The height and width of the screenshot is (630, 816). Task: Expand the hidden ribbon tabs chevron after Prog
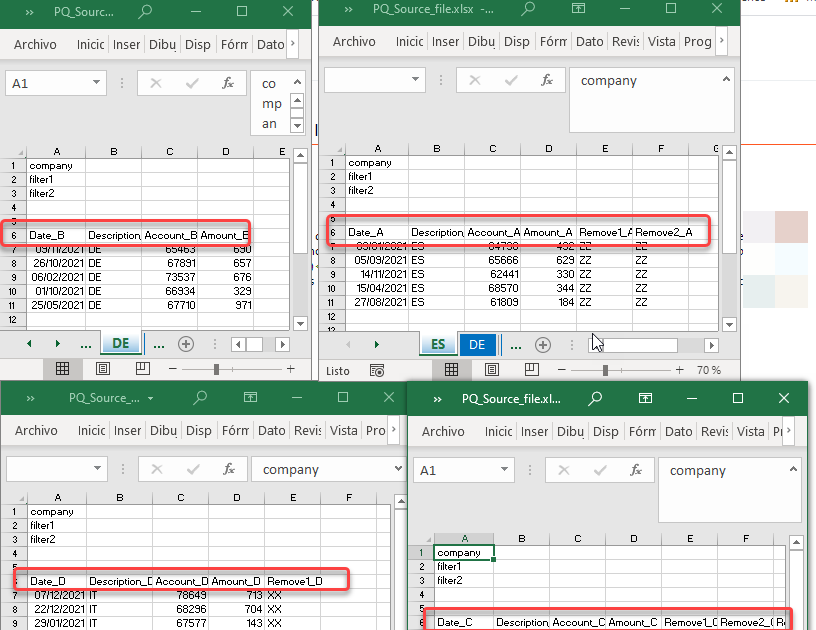pos(722,42)
